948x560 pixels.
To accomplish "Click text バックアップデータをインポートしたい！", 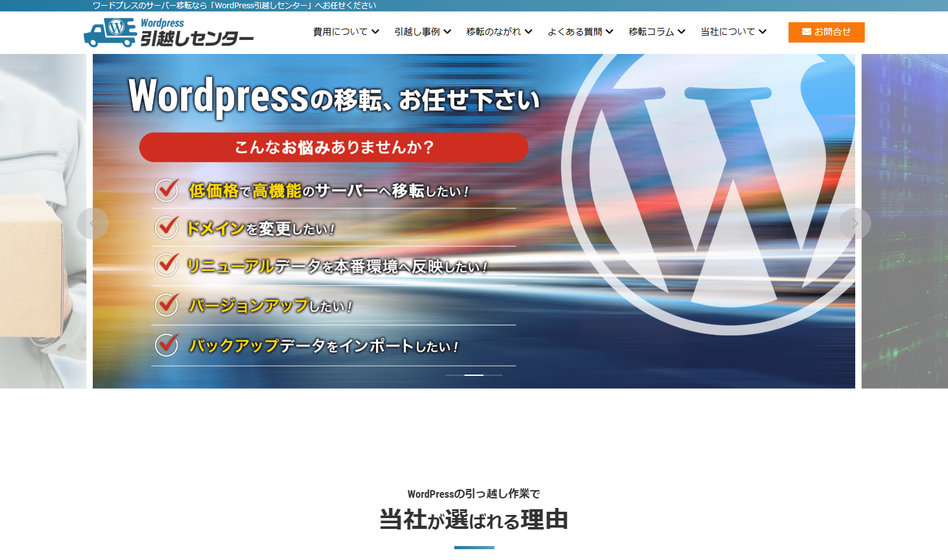I will [324, 346].
